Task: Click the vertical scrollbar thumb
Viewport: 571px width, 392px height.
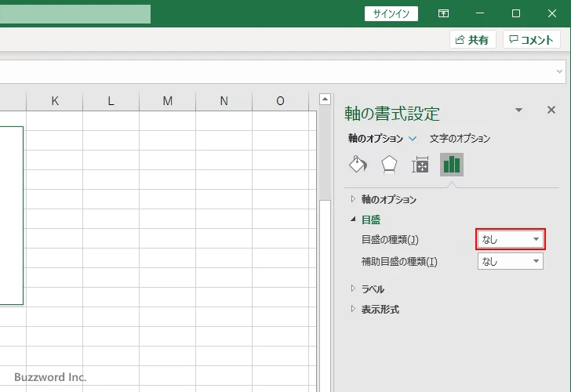Action: [325, 295]
